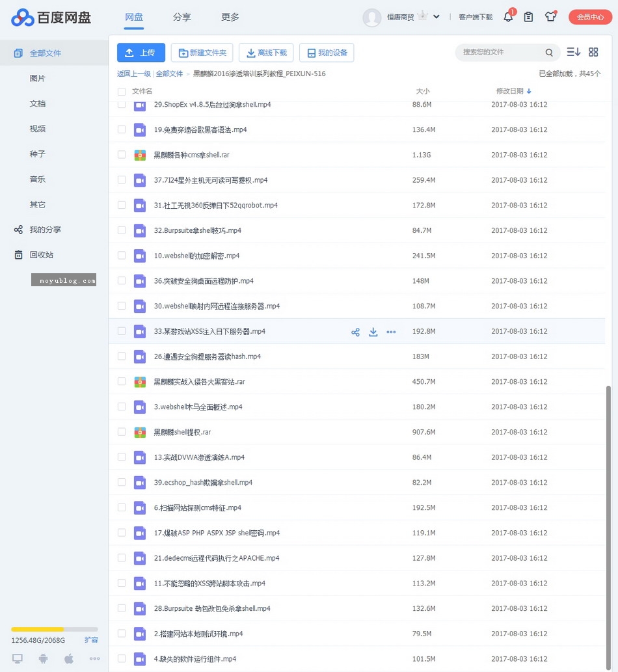Click the 黑麒麟各种cms拿shell.rar archive icon
The image size is (618, 672).
[x=140, y=155]
